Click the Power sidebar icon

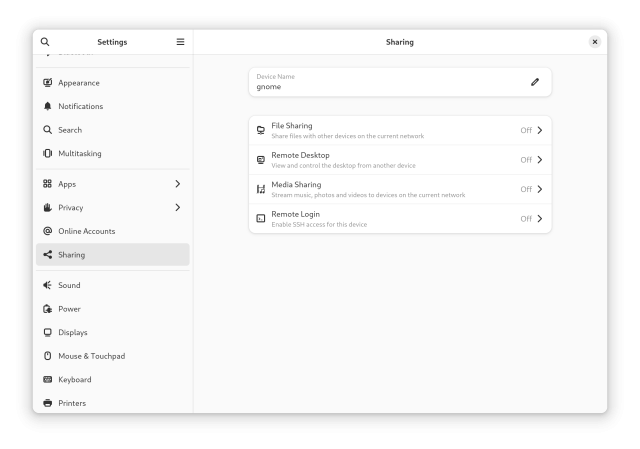coord(47,309)
